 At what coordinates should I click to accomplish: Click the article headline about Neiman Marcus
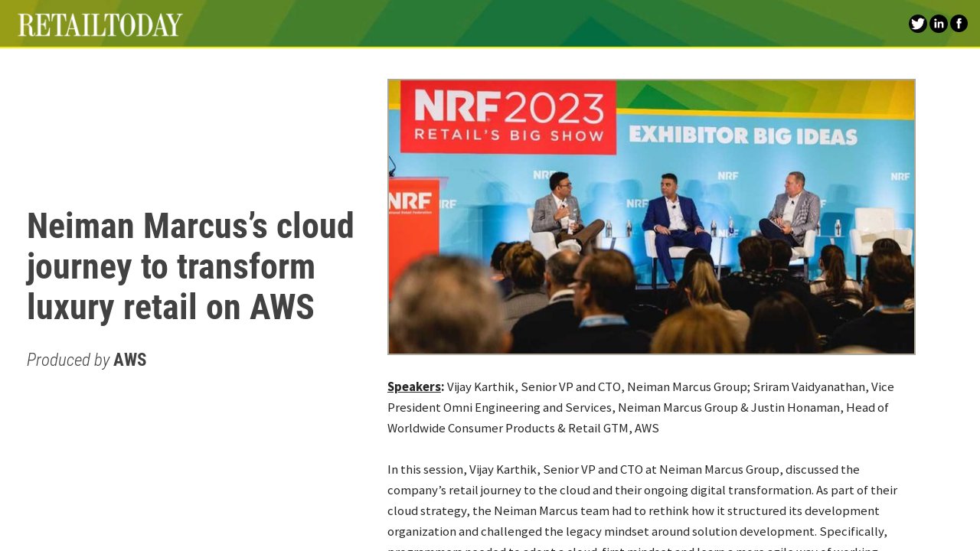tap(191, 266)
